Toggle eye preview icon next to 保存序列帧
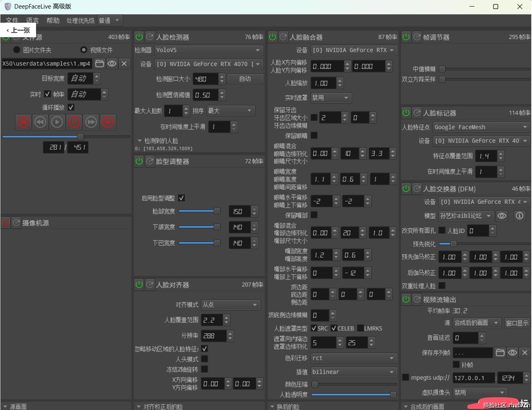The width and height of the screenshot is (532, 410). 512,353
